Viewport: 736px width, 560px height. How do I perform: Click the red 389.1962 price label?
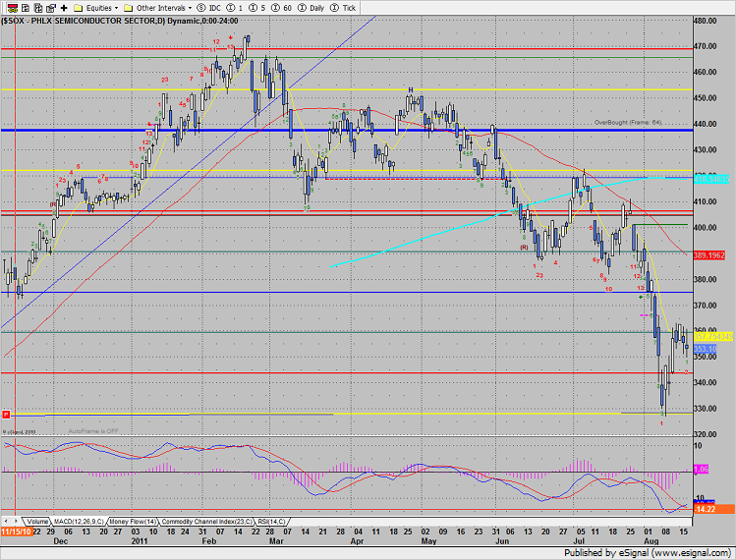click(x=708, y=255)
